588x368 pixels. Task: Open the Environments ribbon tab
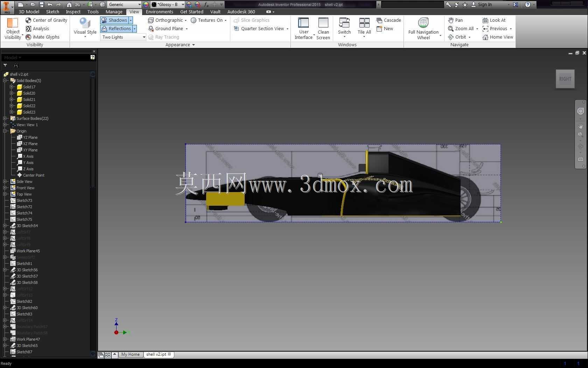coord(160,12)
